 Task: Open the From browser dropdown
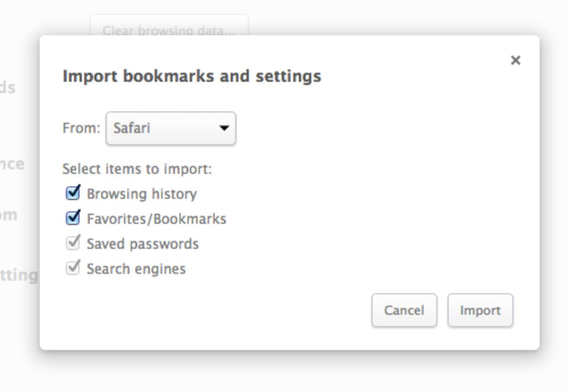(x=170, y=129)
